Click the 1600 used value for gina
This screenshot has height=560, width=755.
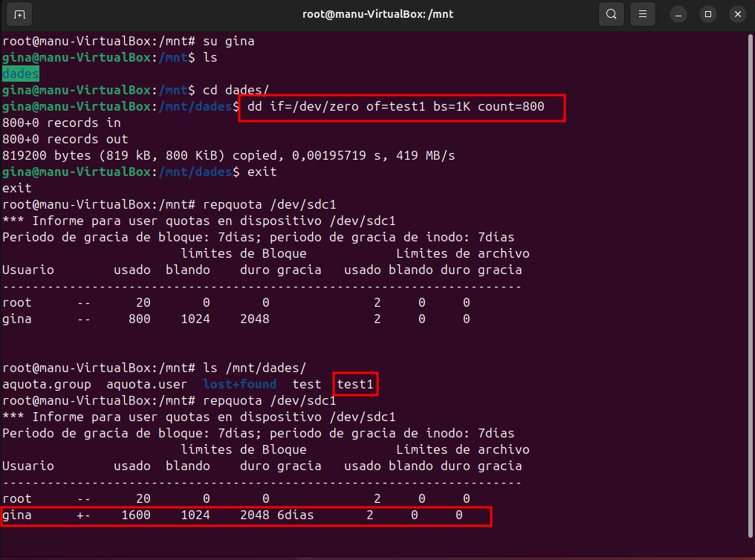point(135,515)
